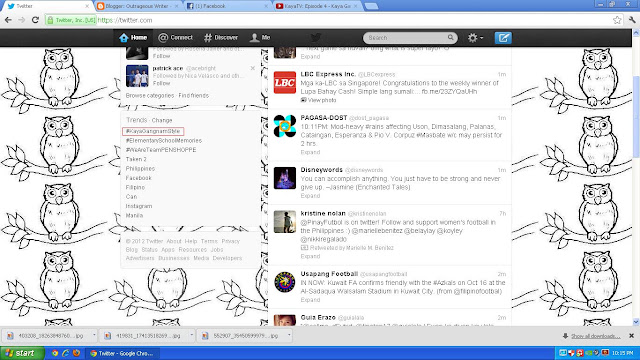Screen dimensions: 640x360
Task: Open the Discover hashtag tab
Action: [221, 38]
